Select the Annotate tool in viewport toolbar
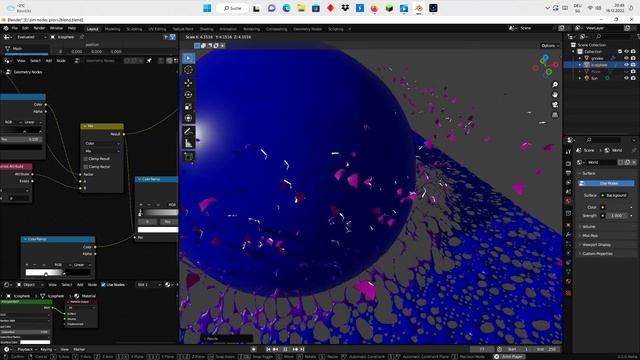 point(188,131)
